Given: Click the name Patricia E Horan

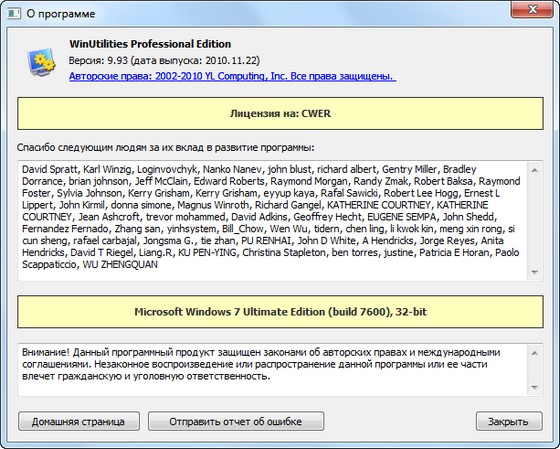Looking at the screenshot, I should 454,253.
